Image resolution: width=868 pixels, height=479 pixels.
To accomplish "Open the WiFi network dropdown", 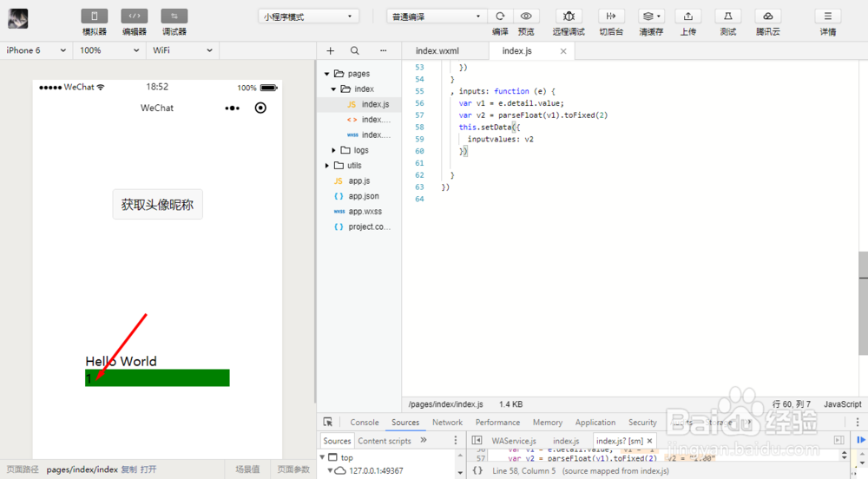I will point(182,50).
